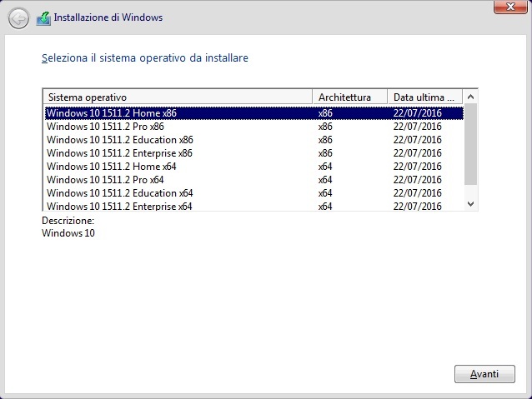
Task: Click date 22/07/2016 in Education x64 row
Action: click(417, 193)
